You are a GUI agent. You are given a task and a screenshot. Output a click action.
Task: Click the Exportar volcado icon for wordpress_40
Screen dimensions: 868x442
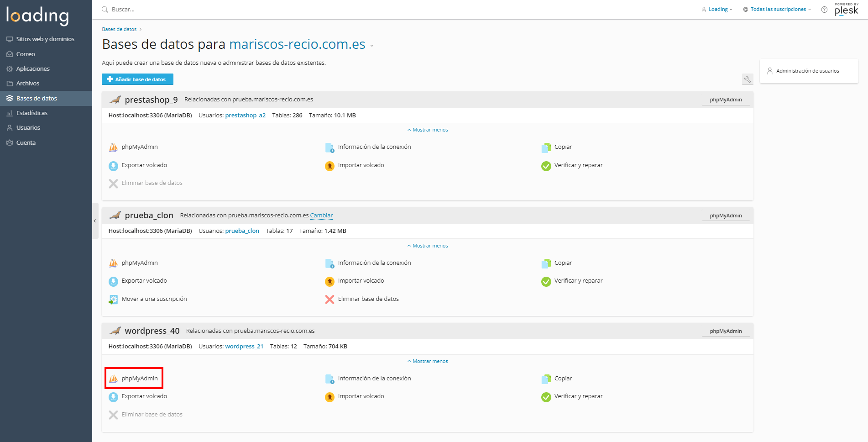[113, 397]
